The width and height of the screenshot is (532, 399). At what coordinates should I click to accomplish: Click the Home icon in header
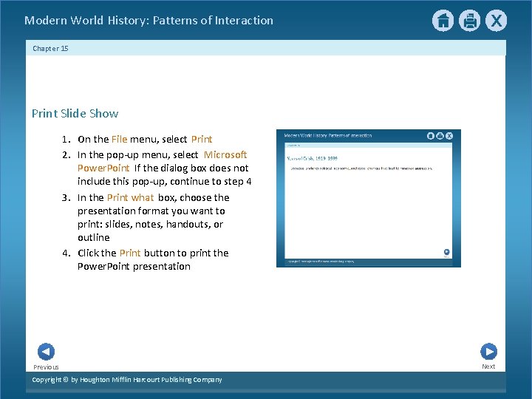click(x=443, y=21)
